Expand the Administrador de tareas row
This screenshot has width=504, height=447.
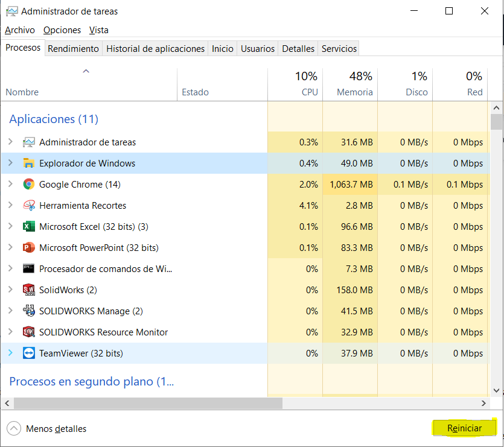coord(10,142)
